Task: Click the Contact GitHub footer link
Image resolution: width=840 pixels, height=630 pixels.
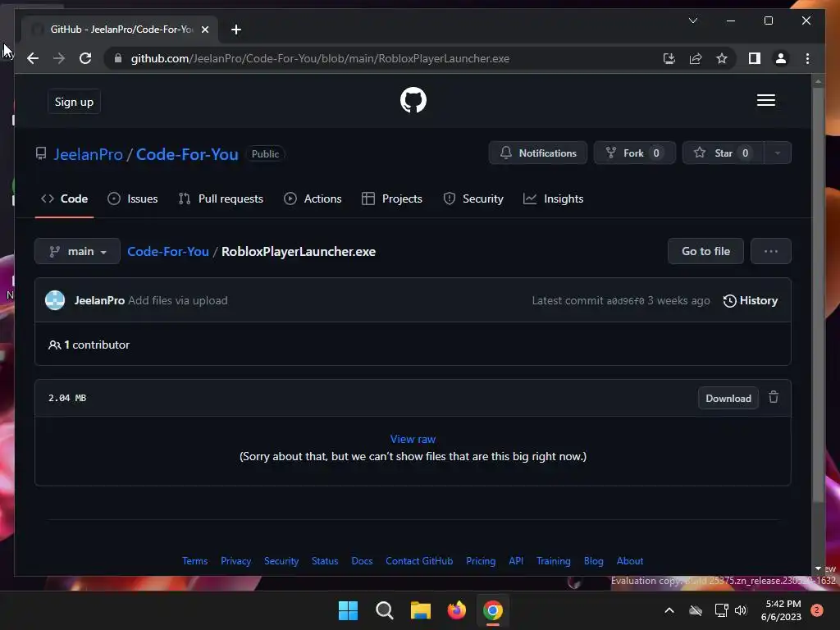Action: 419,561
